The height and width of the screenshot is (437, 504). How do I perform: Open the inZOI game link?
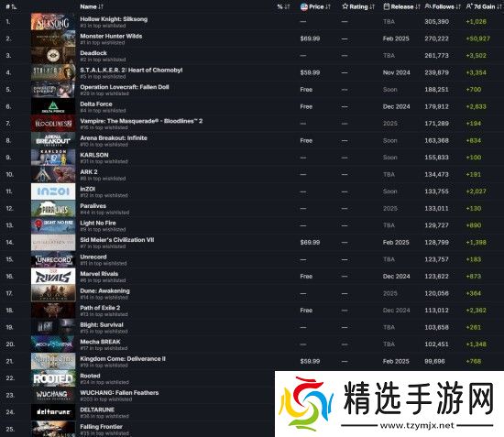coord(87,189)
